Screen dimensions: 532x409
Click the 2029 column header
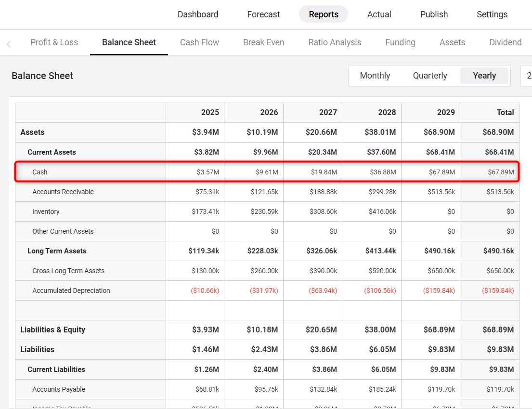coord(445,112)
